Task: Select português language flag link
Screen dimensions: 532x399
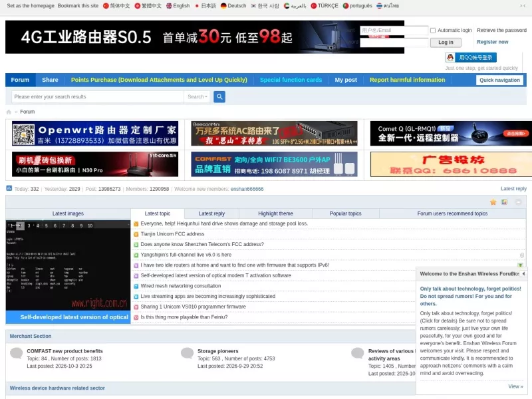Action: [357, 6]
